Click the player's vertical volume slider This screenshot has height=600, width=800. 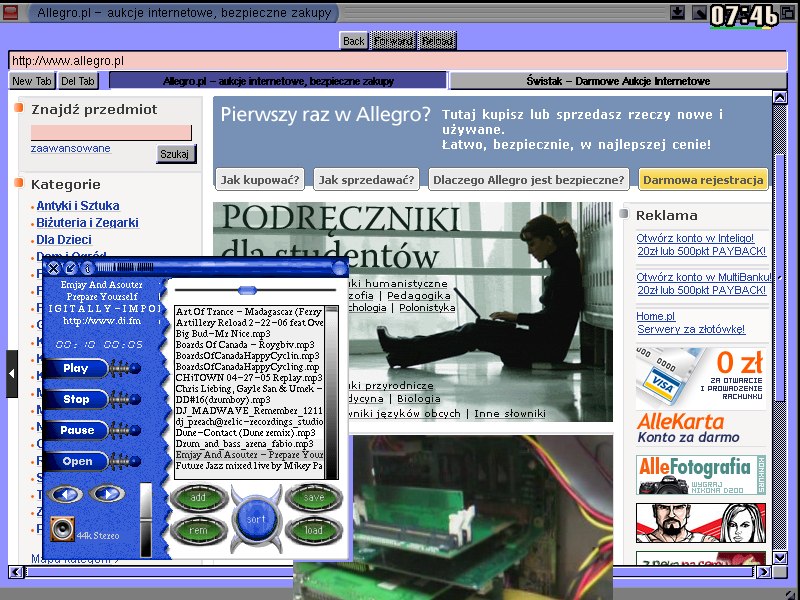tap(146, 519)
